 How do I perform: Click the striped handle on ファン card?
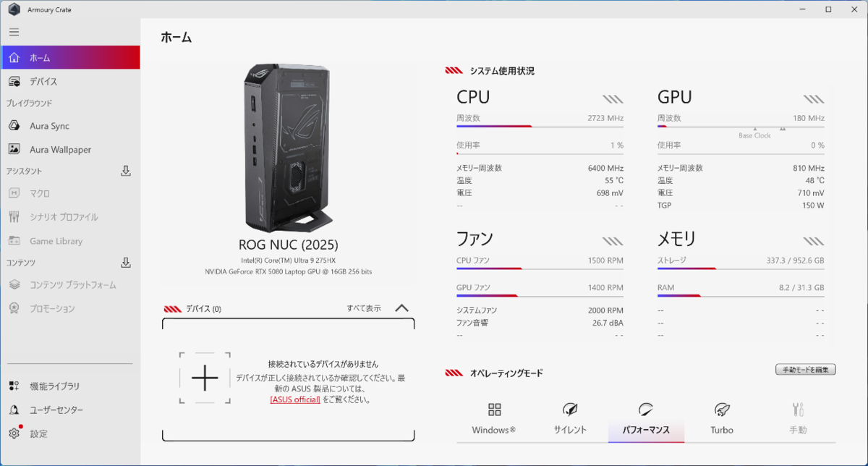(613, 241)
